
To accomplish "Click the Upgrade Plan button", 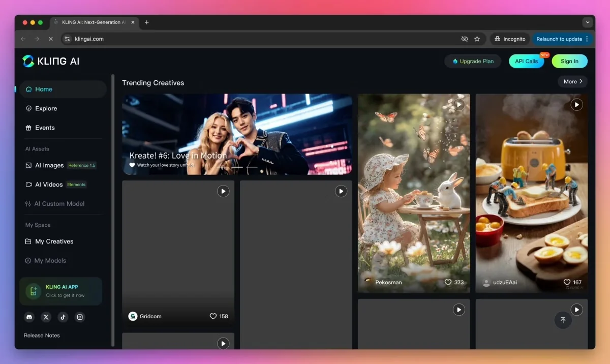I will 473,61.
